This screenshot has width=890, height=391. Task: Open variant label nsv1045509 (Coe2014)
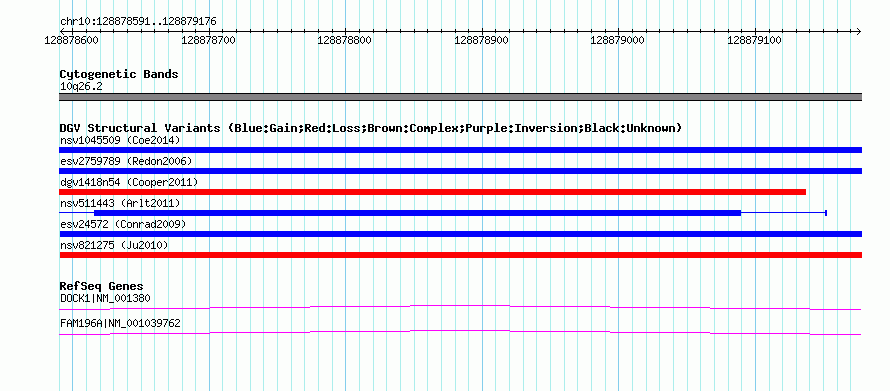120,140
